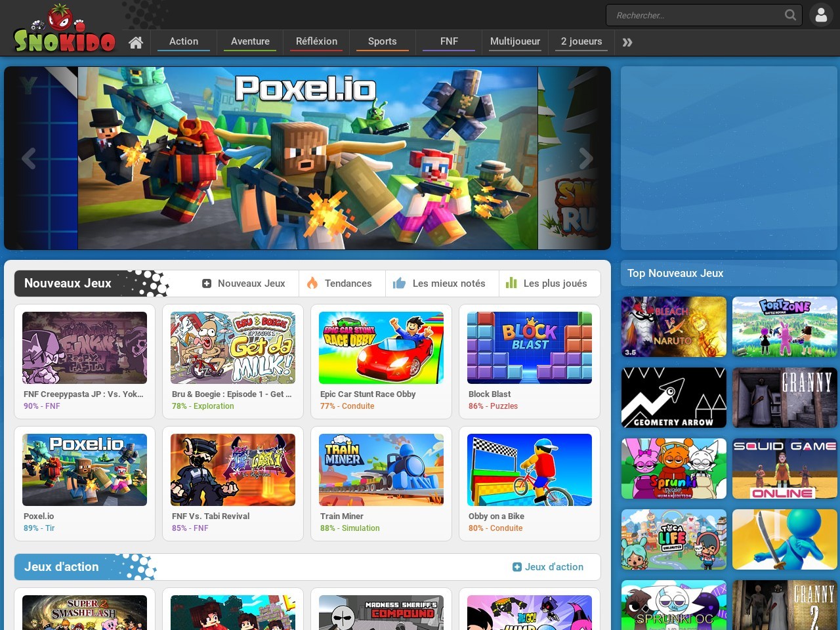Image resolution: width=840 pixels, height=630 pixels.
Task: Open the FNF category
Action: (x=449, y=41)
